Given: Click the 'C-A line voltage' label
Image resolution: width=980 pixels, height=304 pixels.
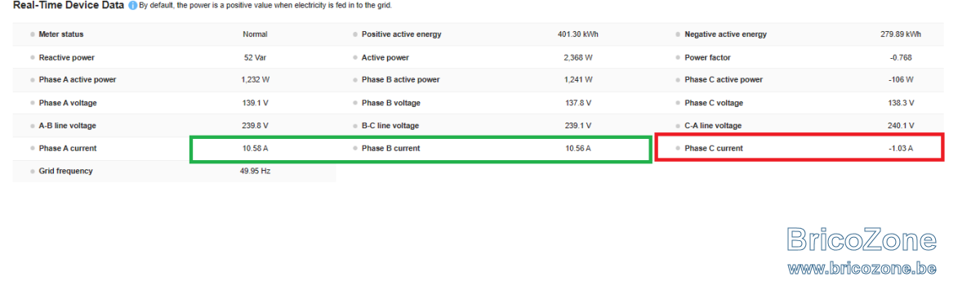Looking at the screenshot, I should (x=713, y=126).
